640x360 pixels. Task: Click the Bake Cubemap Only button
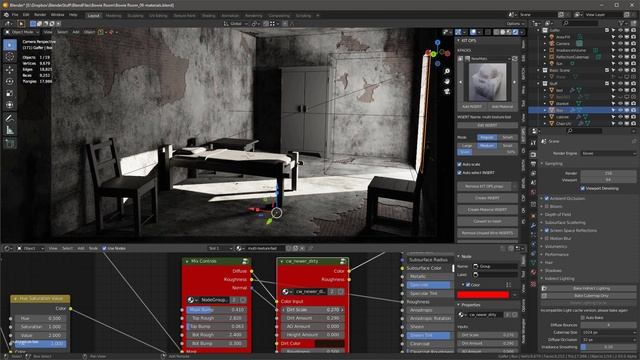coord(588,296)
